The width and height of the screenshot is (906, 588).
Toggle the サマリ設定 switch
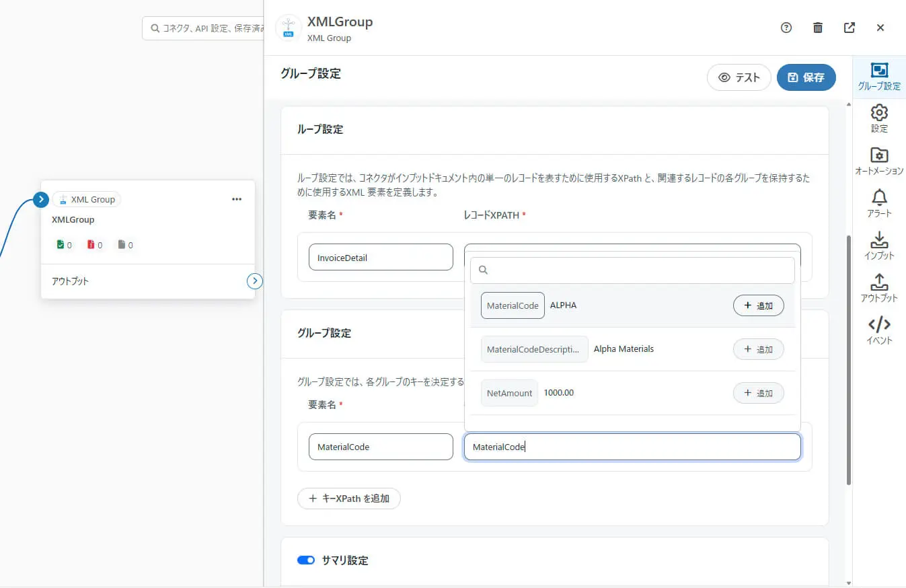(306, 560)
